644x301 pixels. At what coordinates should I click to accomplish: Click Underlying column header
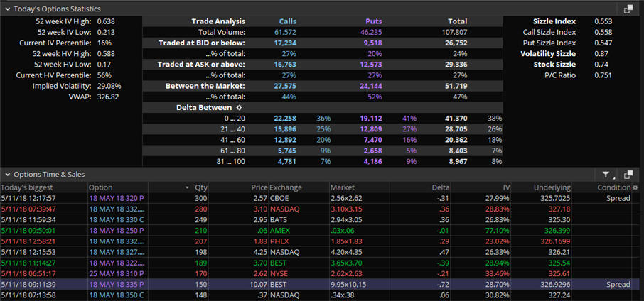[x=551, y=187]
